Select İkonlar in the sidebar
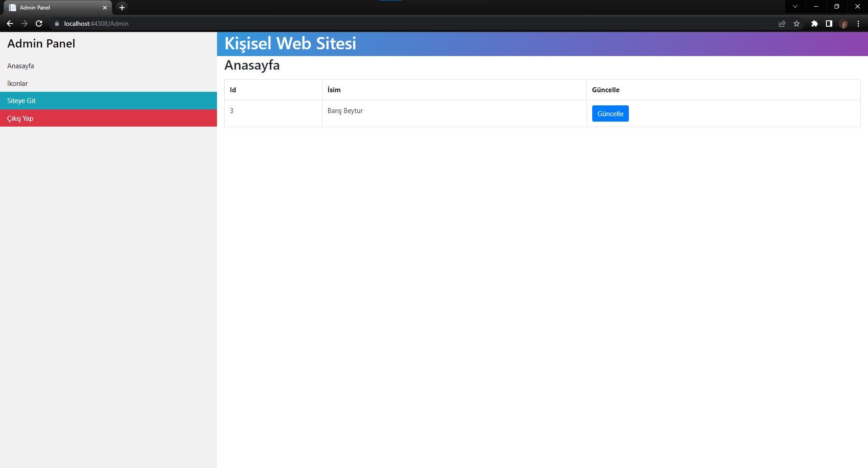Image resolution: width=868 pixels, height=468 pixels. (17, 83)
